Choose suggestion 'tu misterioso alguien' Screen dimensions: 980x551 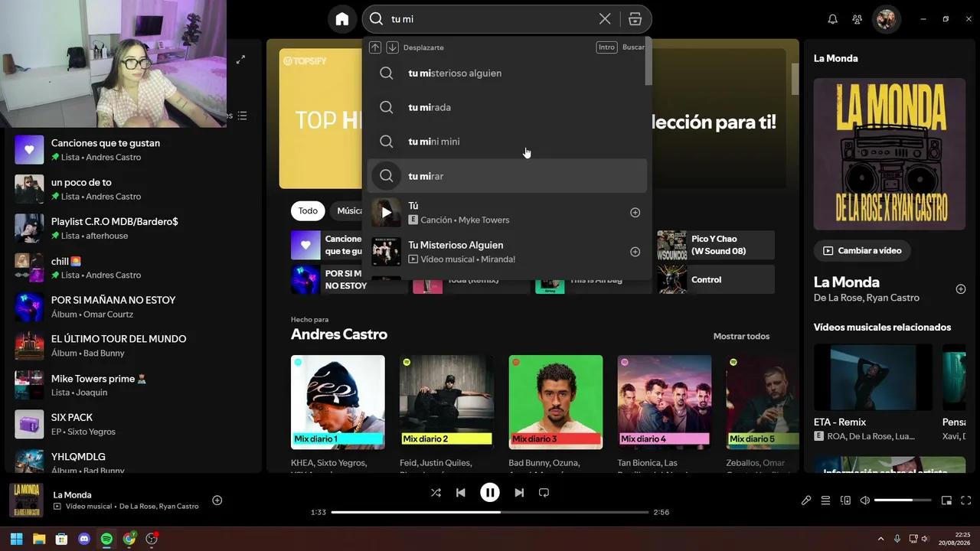pos(507,73)
